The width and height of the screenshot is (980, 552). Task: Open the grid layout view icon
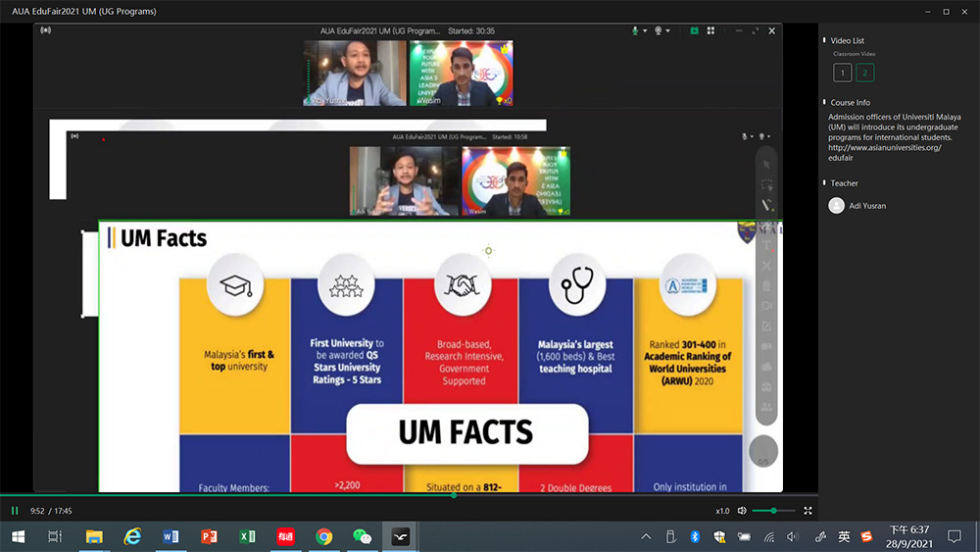pyautogui.click(x=710, y=30)
